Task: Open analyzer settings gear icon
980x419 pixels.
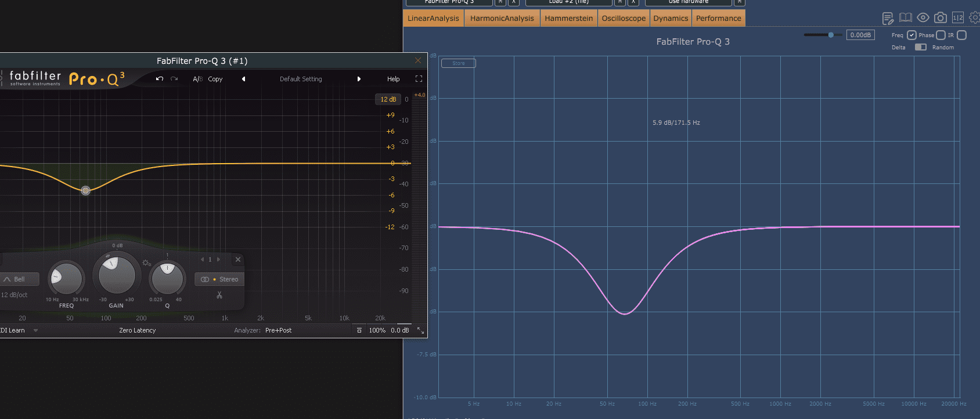Action: [x=974, y=18]
